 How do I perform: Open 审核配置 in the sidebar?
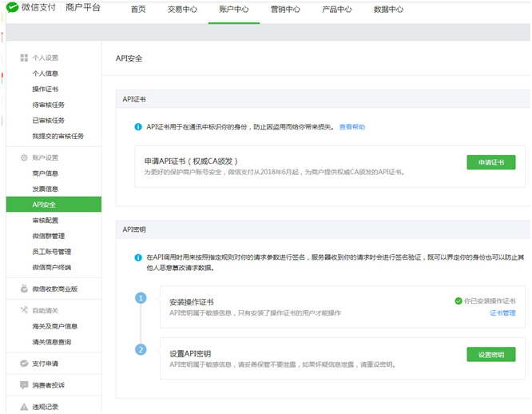click(x=45, y=221)
